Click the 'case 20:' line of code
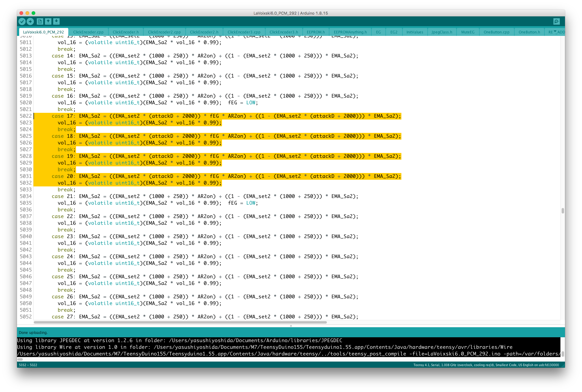Image resolution: width=582 pixels, height=392 pixels. coord(227,176)
